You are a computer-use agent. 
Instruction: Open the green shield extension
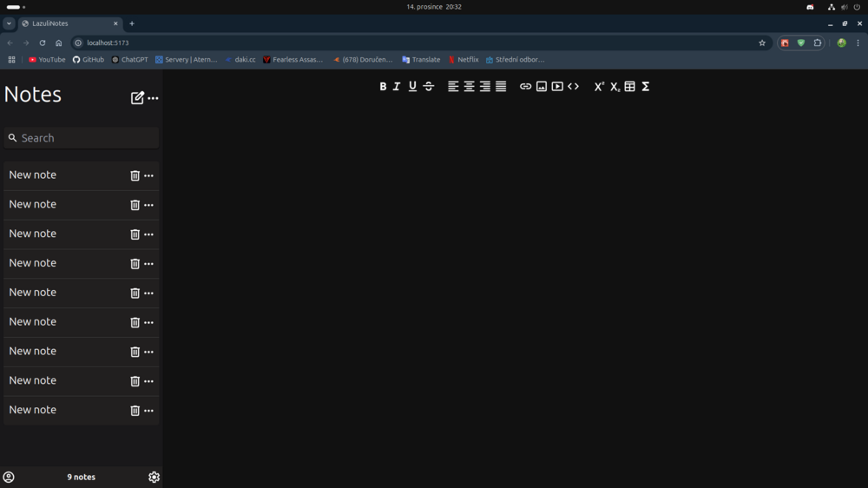point(801,43)
